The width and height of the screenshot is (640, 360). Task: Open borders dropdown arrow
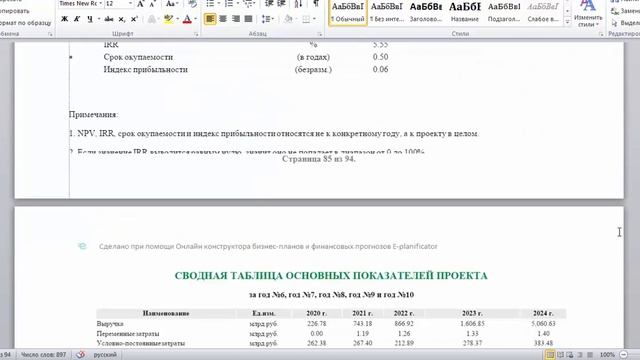click(x=314, y=19)
